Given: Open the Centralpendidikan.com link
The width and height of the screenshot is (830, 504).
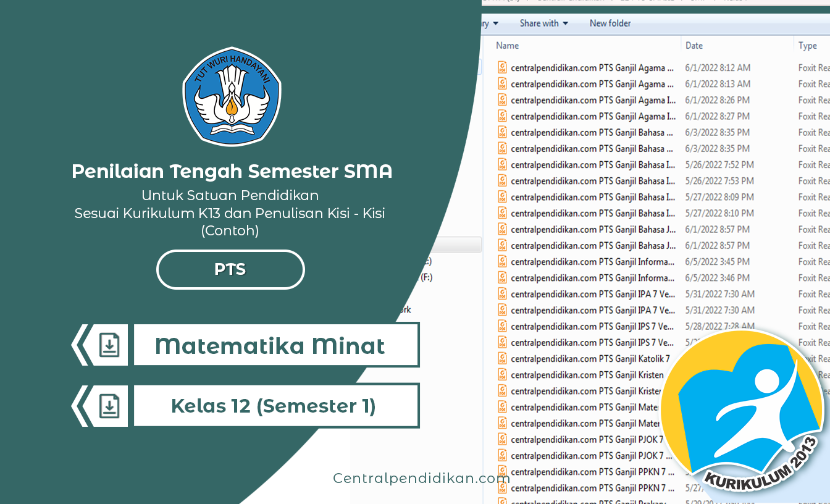Looking at the screenshot, I should [x=422, y=478].
